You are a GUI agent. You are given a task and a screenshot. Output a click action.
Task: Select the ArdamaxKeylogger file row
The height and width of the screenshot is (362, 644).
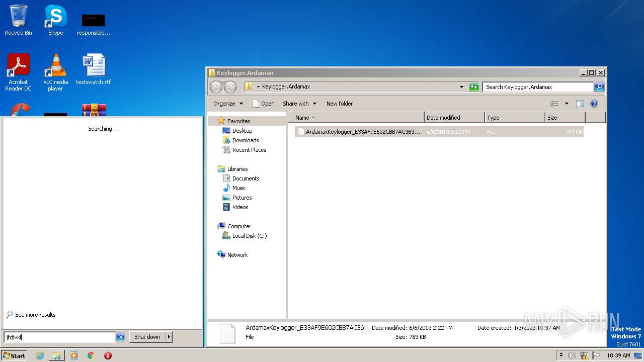(x=439, y=132)
